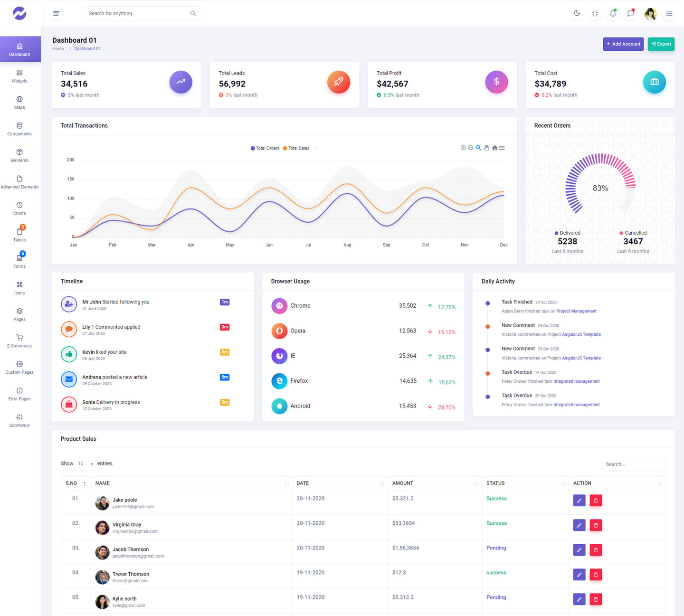
Task: Open the chart download menu icon
Action: pos(502,148)
